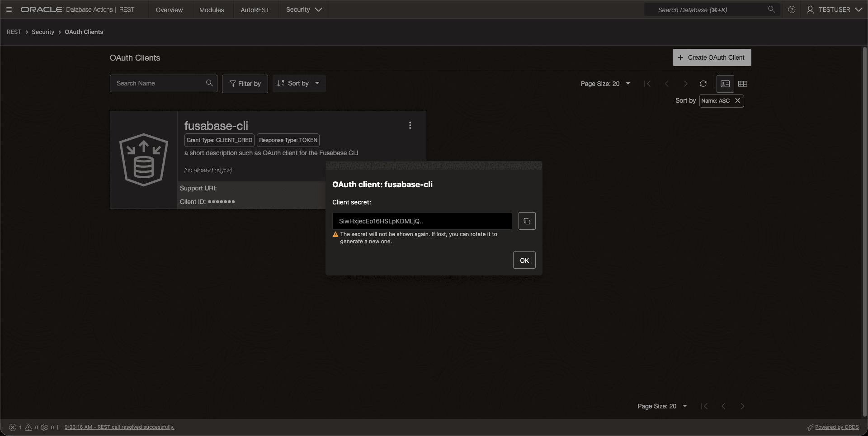The image size is (868, 436).
Task: Open the hamburger navigation menu
Action: point(9,9)
